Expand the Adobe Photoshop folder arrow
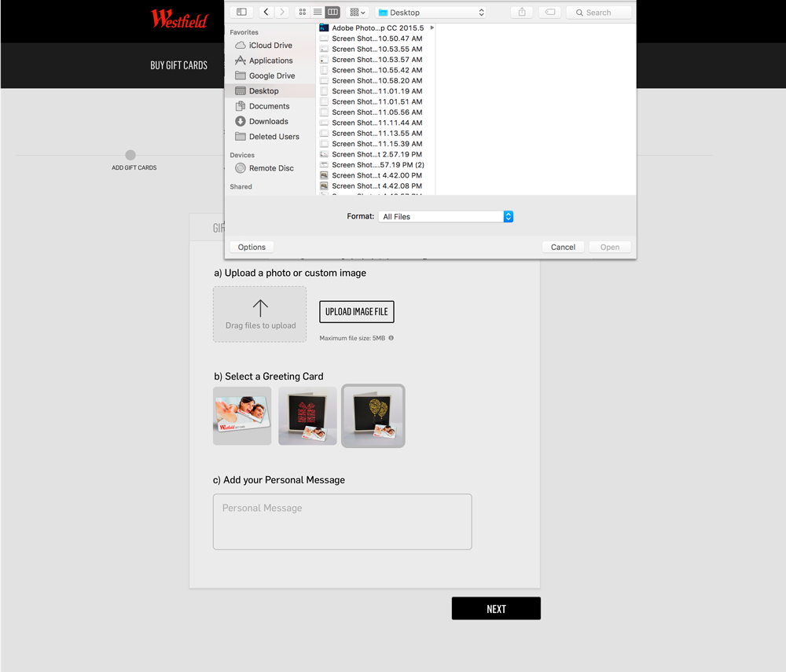The image size is (786, 672). pos(432,28)
